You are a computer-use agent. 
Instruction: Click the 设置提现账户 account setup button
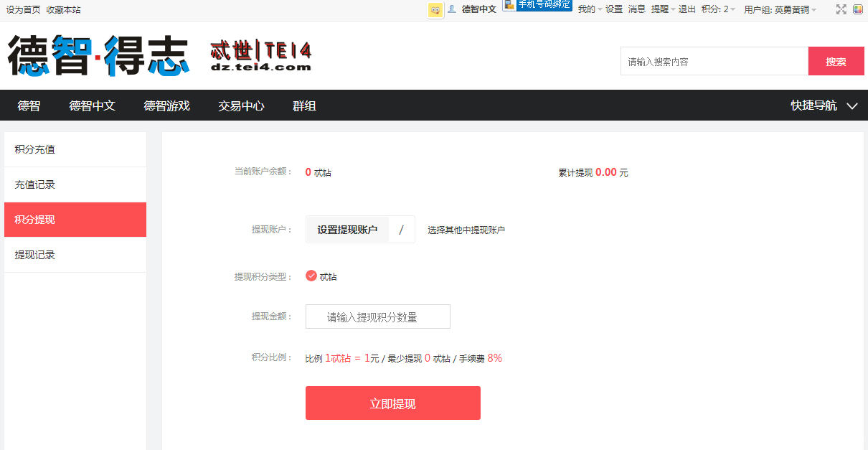tap(347, 229)
